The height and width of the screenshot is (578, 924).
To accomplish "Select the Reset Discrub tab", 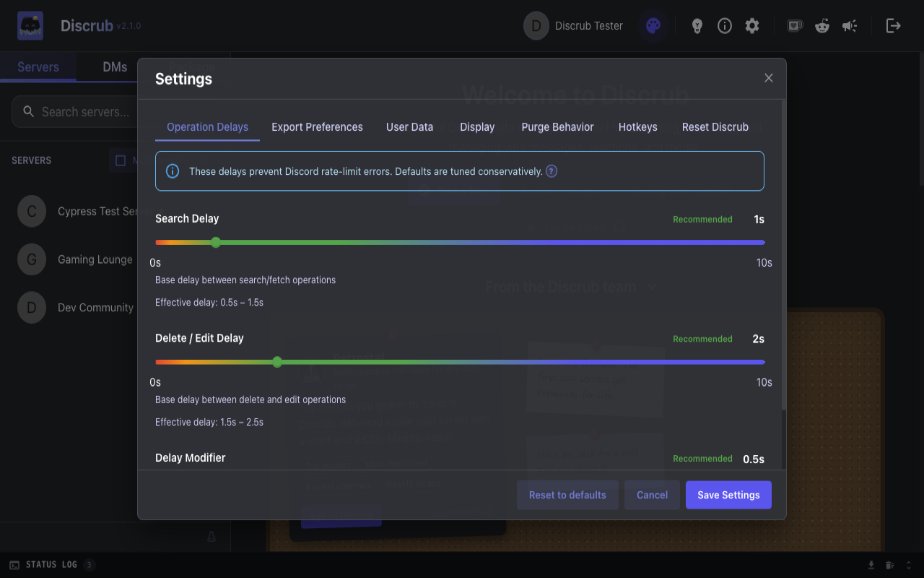I will 715,127.
